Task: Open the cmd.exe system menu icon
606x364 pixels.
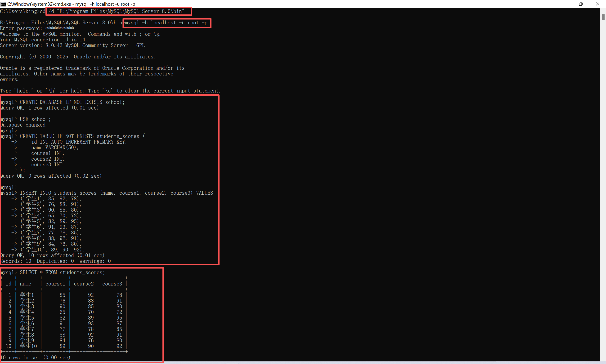Action: pyautogui.click(x=3, y=4)
